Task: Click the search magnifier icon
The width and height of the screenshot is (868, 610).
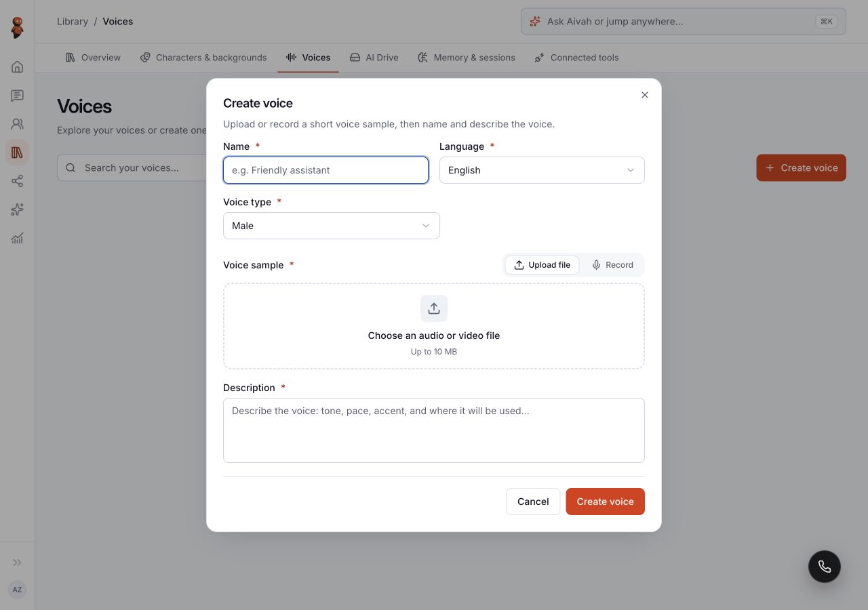Action: pos(71,167)
